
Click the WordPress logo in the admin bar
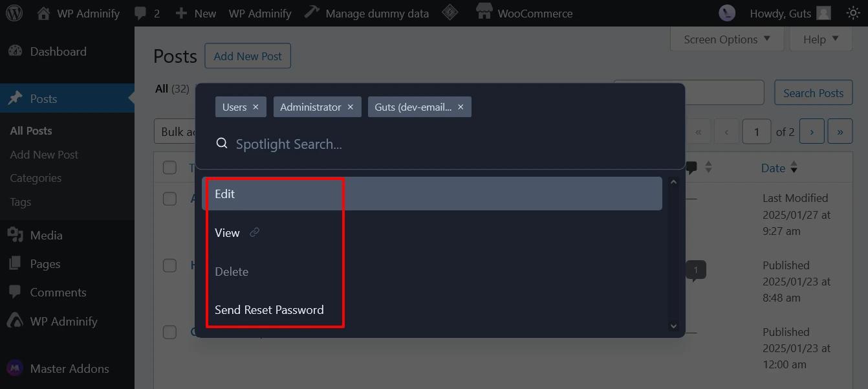(x=14, y=13)
